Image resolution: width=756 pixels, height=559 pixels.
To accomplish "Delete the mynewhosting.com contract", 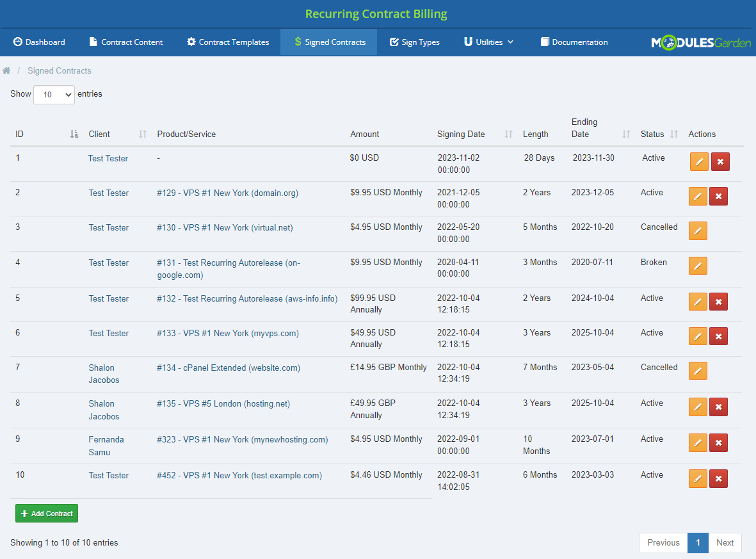I will (x=718, y=442).
